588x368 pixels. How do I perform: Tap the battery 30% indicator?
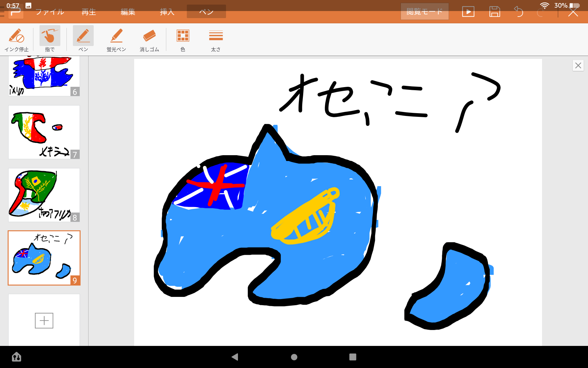(x=567, y=6)
